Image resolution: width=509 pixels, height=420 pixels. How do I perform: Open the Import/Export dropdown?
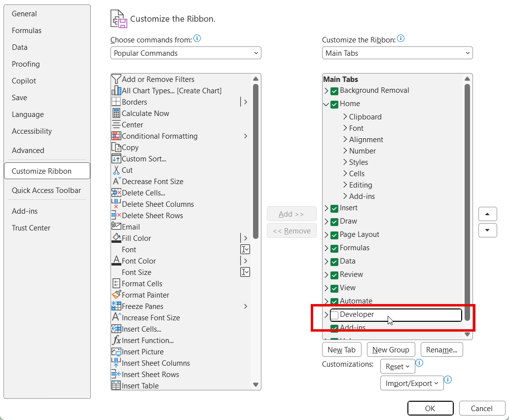412,383
